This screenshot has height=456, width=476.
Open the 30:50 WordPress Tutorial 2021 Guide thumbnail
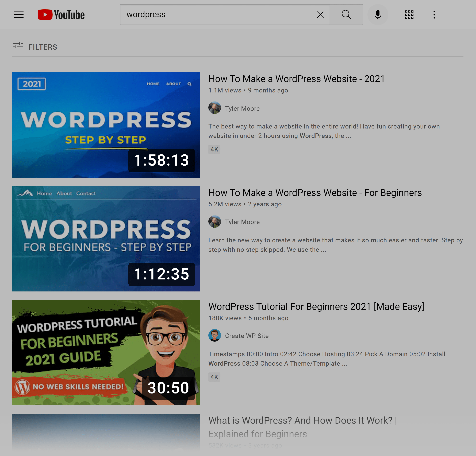click(x=106, y=352)
